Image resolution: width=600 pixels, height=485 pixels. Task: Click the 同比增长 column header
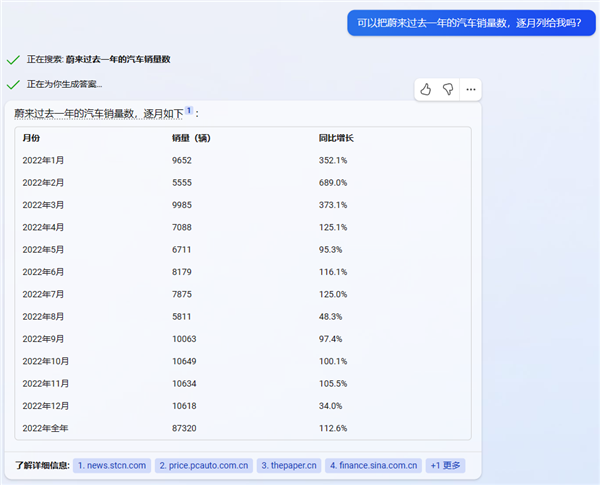336,138
